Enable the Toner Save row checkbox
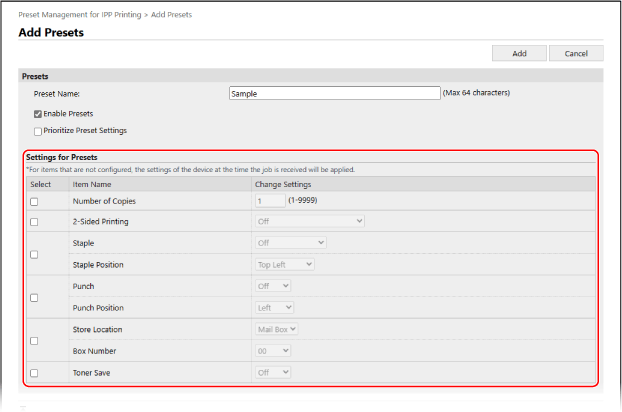The height and width of the screenshot is (412, 622). pos(34,372)
